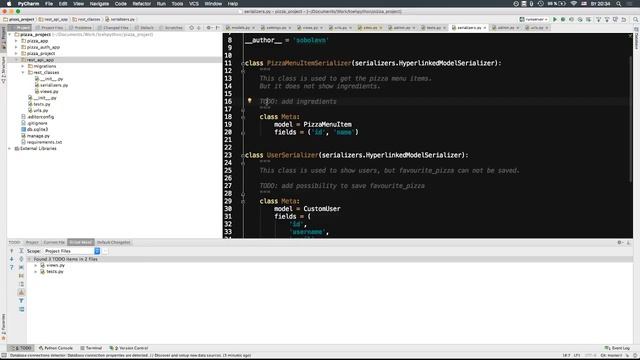Hide the TODO tool window
Image resolution: width=640 pixels, height=360 pixels.
pos(629,242)
